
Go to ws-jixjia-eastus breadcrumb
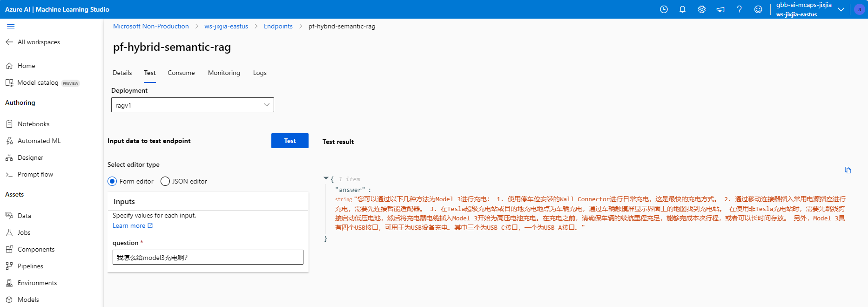click(226, 26)
